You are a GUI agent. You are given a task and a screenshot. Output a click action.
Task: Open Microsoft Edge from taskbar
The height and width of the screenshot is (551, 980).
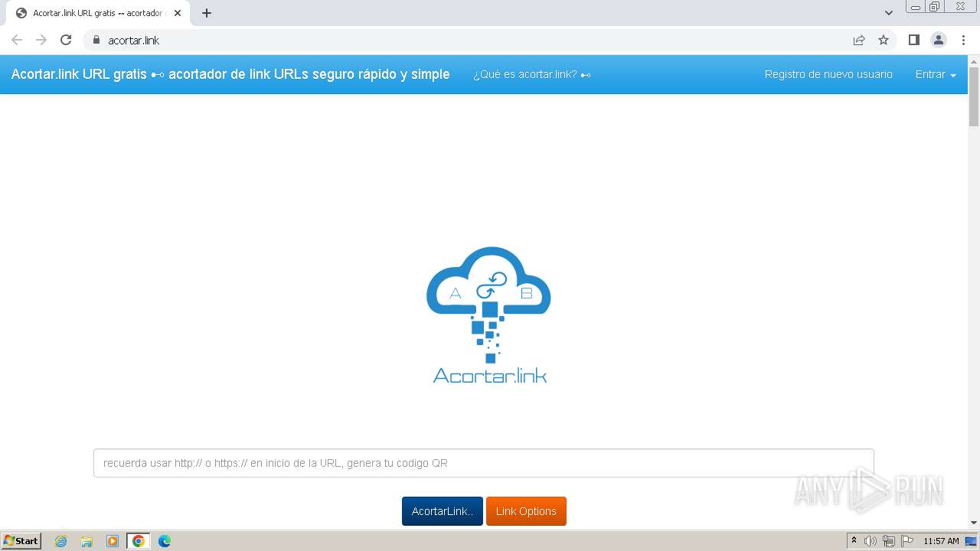tap(165, 541)
